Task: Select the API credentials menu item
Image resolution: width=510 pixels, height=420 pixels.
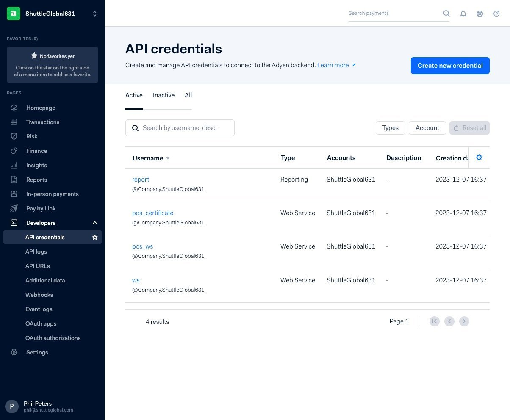Action: (x=53, y=237)
